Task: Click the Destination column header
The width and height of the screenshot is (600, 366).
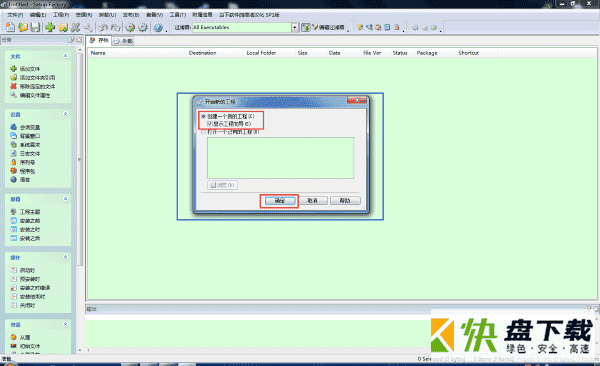Action: click(202, 53)
